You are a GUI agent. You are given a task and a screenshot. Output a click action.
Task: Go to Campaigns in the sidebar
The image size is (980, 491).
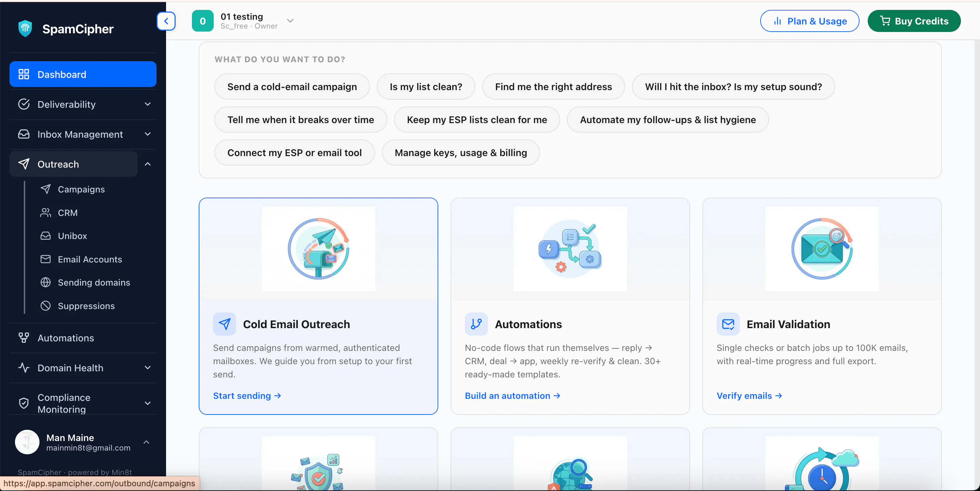[81, 189]
